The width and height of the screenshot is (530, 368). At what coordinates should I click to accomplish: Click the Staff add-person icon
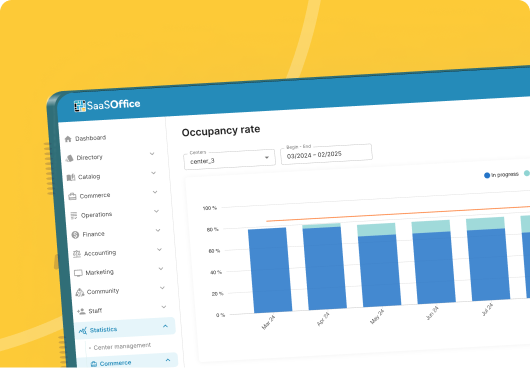pyautogui.click(x=81, y=311)
